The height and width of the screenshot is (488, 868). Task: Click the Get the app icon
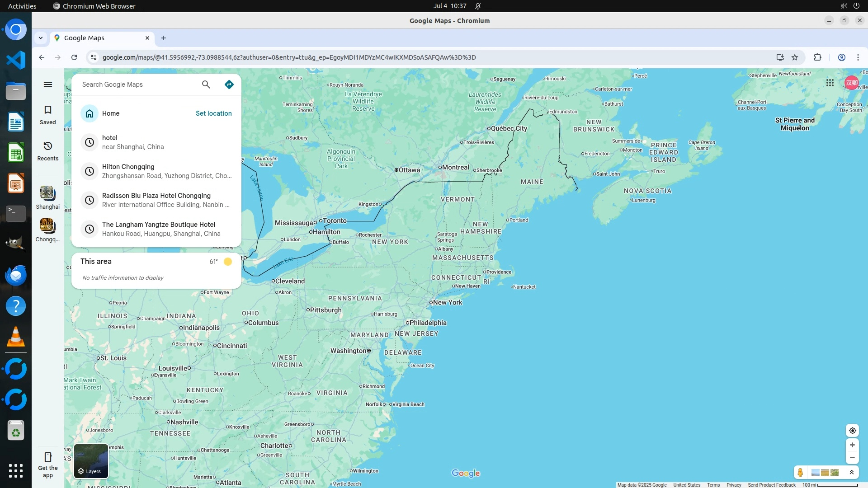48,464
